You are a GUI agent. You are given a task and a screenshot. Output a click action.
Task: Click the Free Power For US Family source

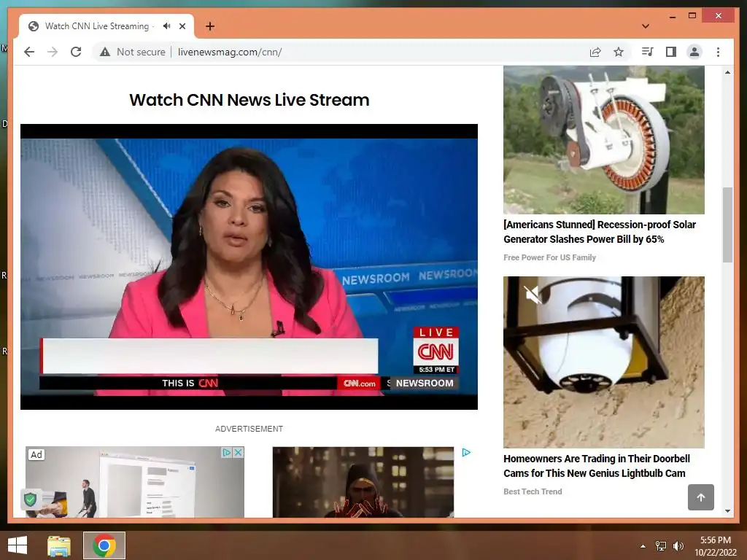tap(549, 257)
